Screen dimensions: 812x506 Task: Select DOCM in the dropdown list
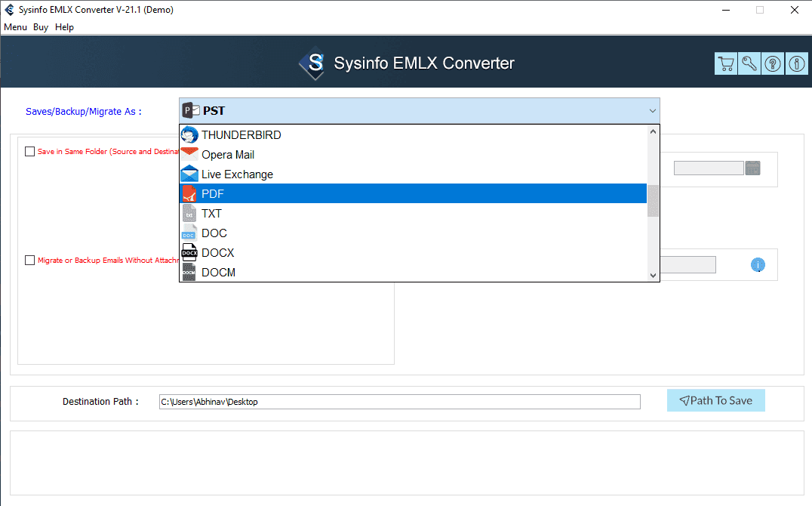pyautogui.click(x=413, y=273)
